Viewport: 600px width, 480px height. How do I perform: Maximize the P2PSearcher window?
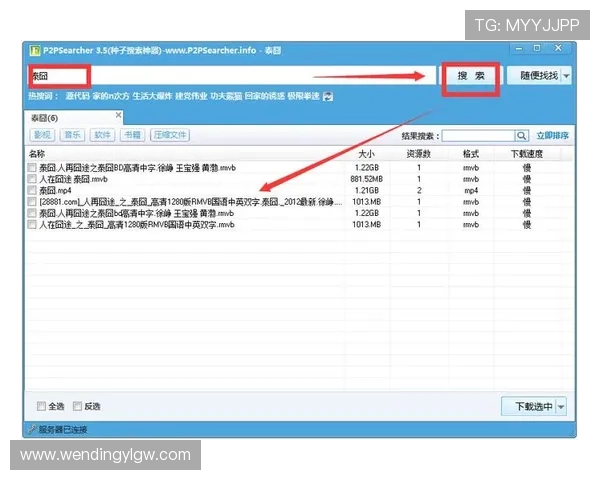pos(537,48)
